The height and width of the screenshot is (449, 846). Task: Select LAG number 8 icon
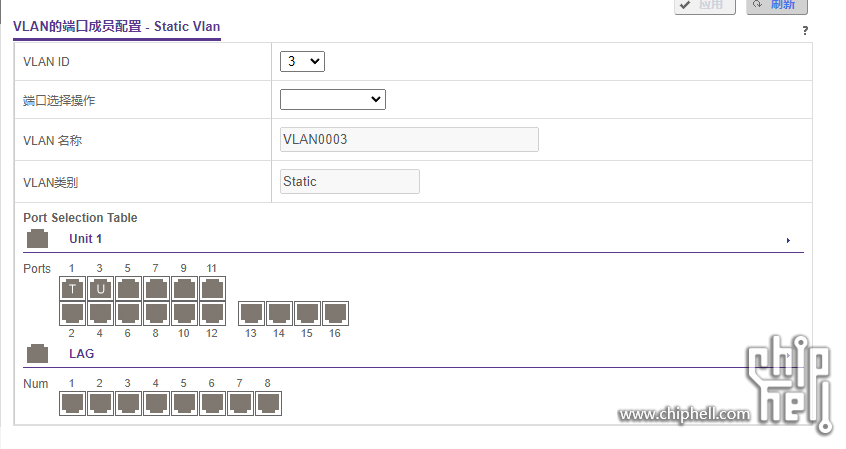click(x=269, y=404)
